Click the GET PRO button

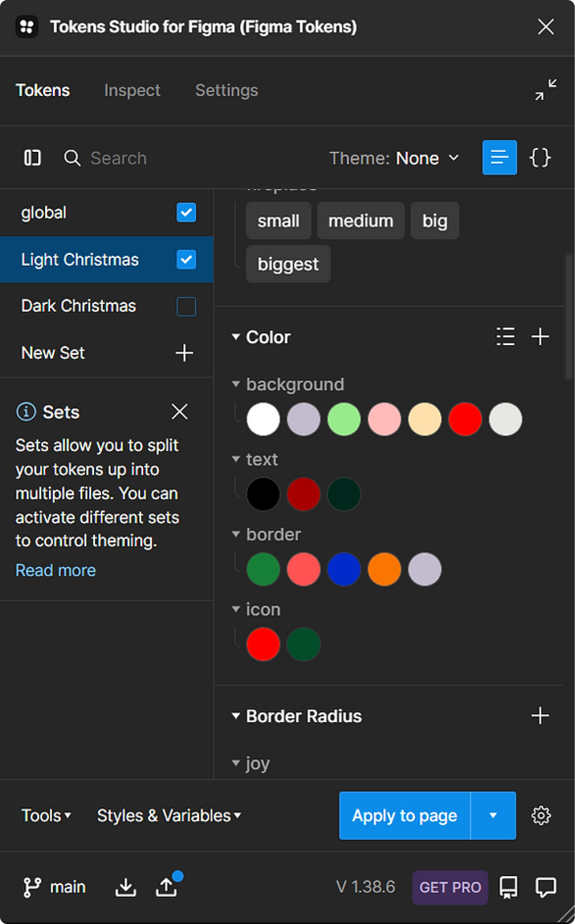tap(450, 887)
